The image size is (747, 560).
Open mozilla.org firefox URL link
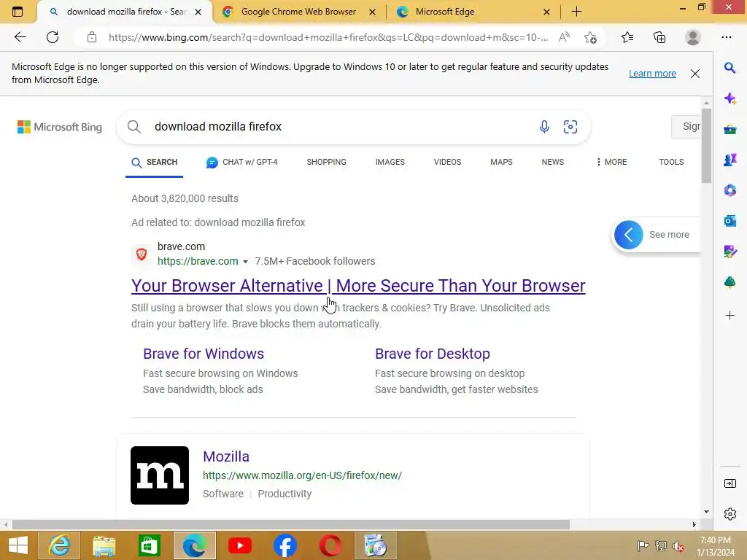[x=303, y=475]
